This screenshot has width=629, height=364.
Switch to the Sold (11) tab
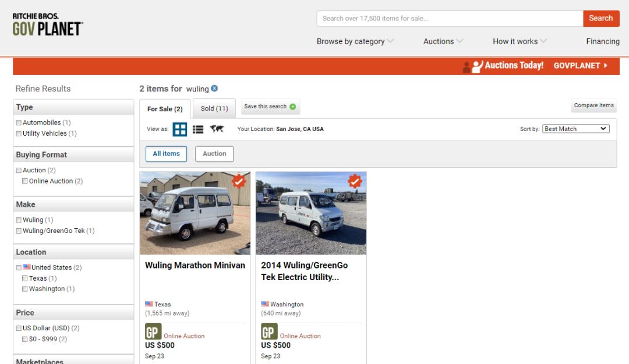point(214,109)
